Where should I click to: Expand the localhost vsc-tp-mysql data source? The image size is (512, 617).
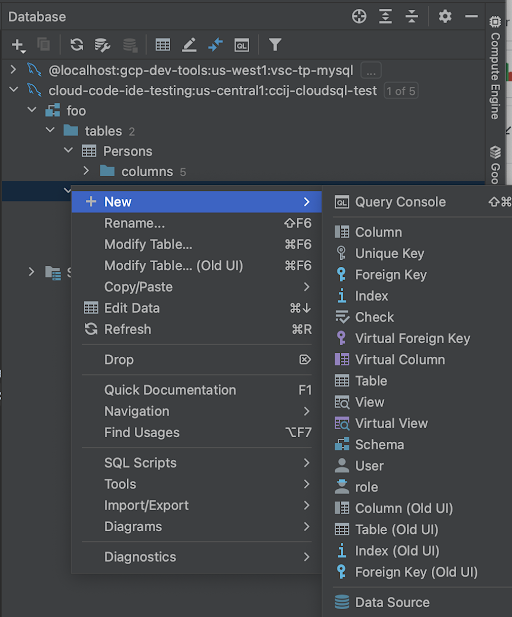tap(13, 70)
